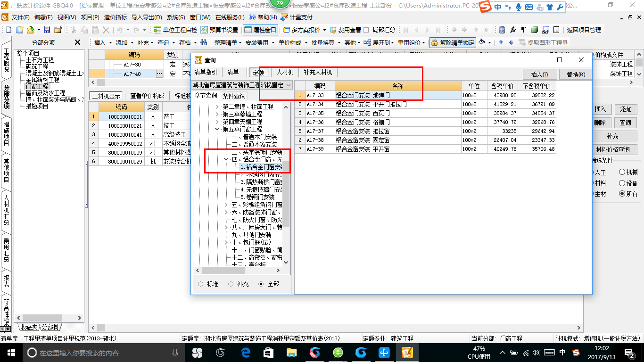This screenshot has height=362, width=644.
Task: Select the 机械 filter radio button
Action: [622, 173]
